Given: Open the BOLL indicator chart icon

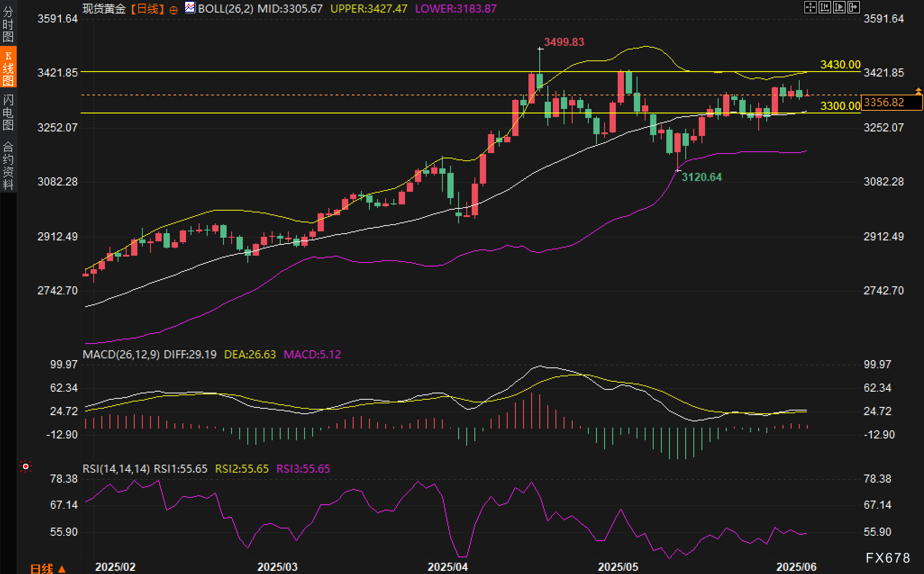Looking at the screenshot, I should [x=190, y=7].
